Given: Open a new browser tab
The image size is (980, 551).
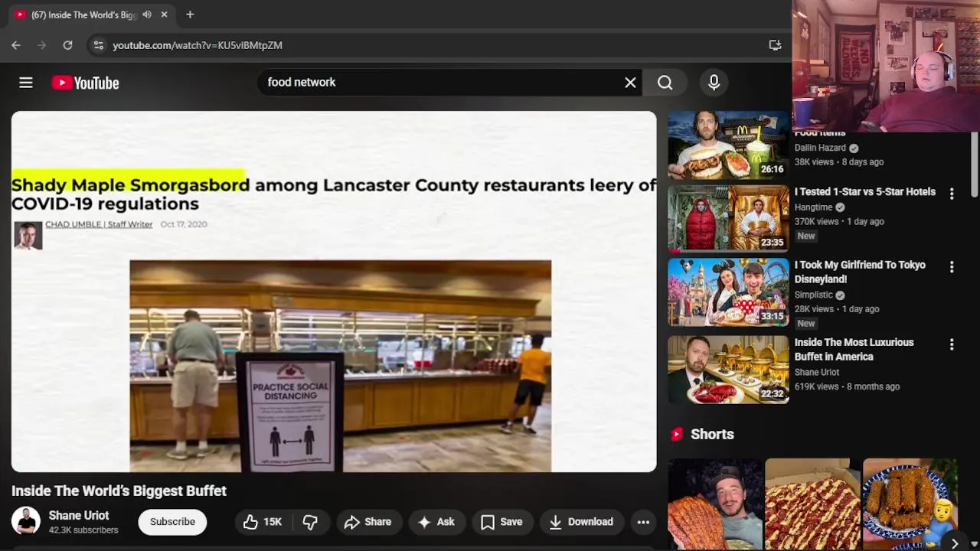Looking at the screenshot, I should 190,15.
